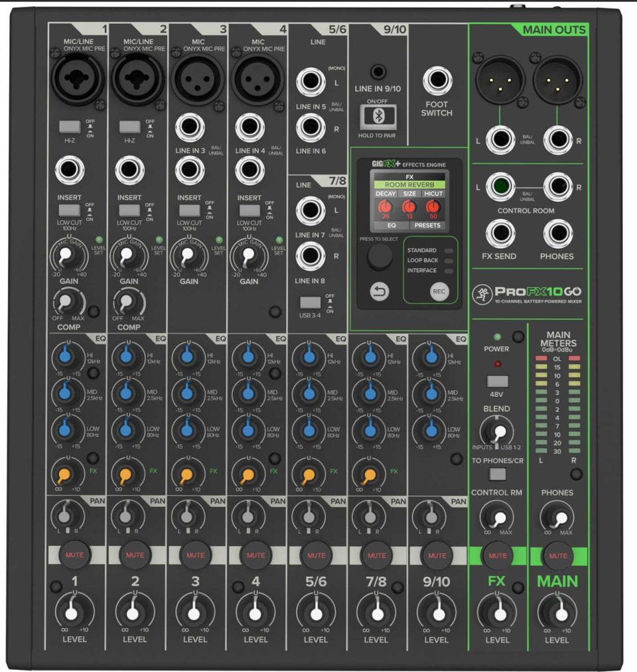Viewport: 637px width, 672px height.
Task: Tap the DECAY parameter label on display
Action: tap(386, 194)
